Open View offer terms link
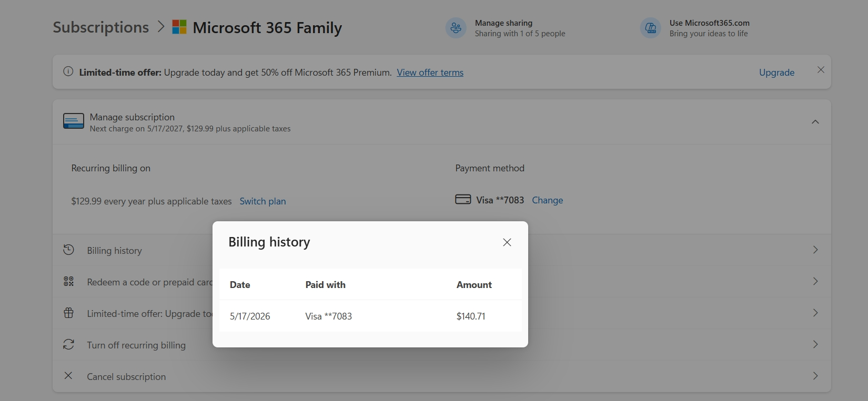 (430, 73)
